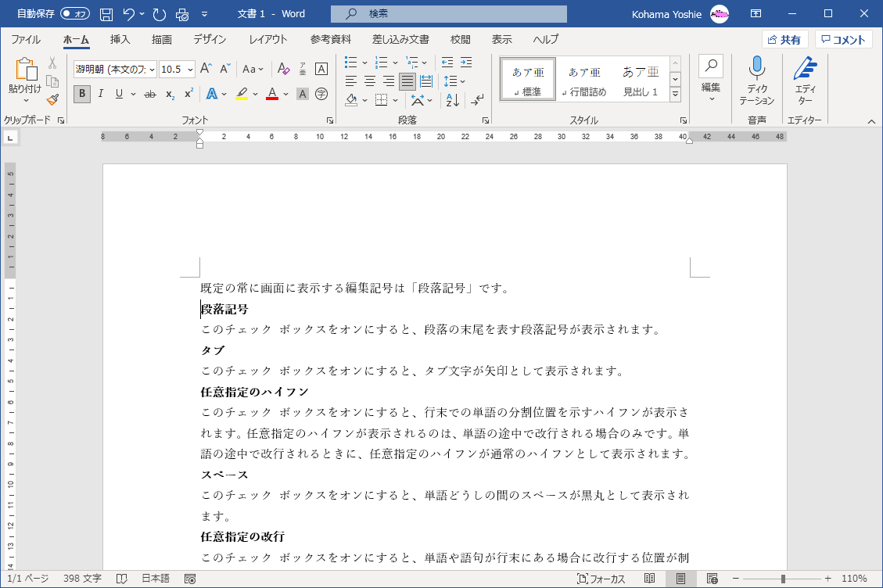
Task: Click the Cut scissors icon
Action: (52, 63)
